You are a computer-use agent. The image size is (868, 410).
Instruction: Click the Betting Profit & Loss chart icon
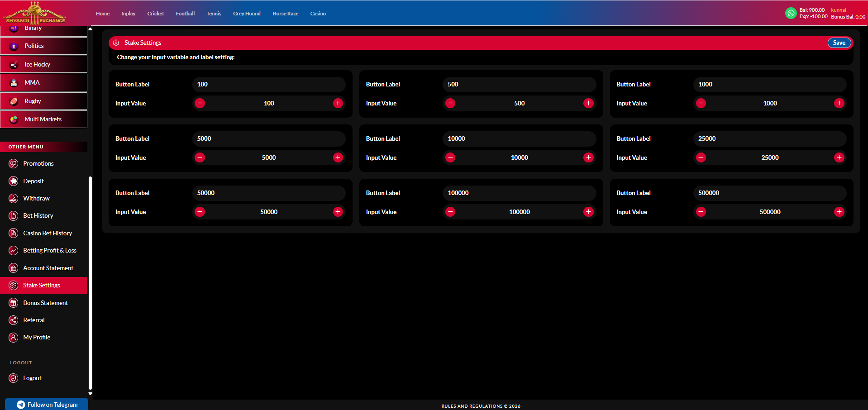[x=14, y=250]
